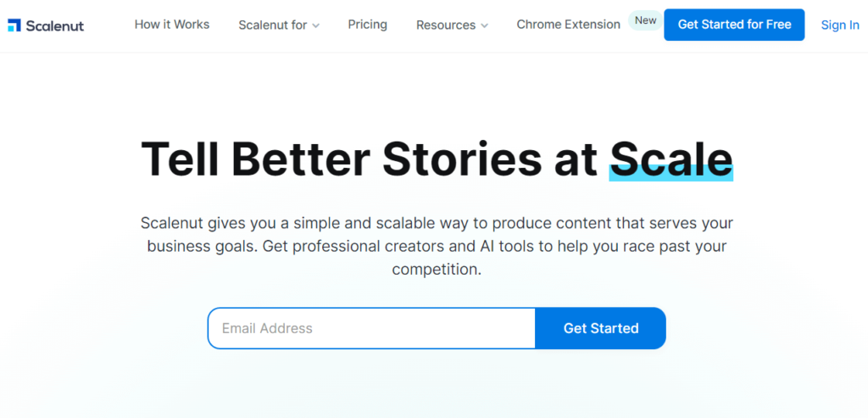Click the chevron beside Scalenut for
Screen dimensions: 868x418
[315, 25]
